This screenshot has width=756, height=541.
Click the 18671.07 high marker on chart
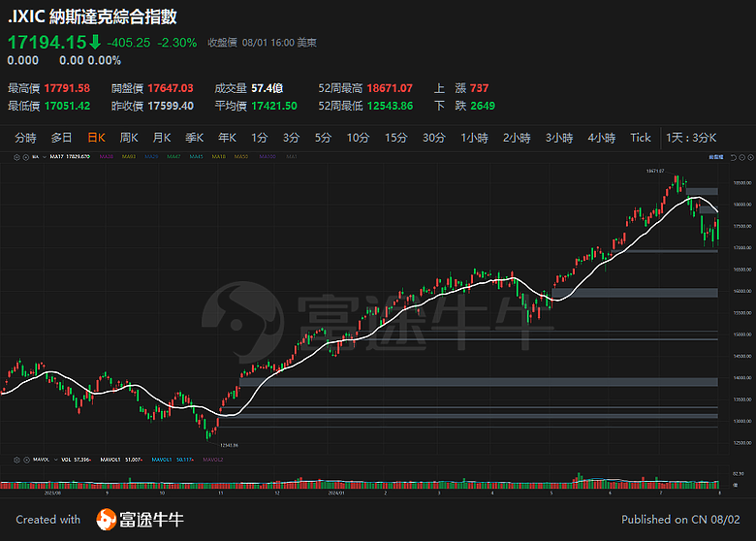click(655, 172)
